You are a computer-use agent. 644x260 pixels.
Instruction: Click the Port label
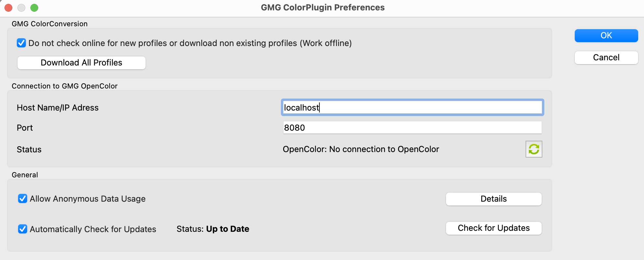pyautogui.click(x=25, y=128)
